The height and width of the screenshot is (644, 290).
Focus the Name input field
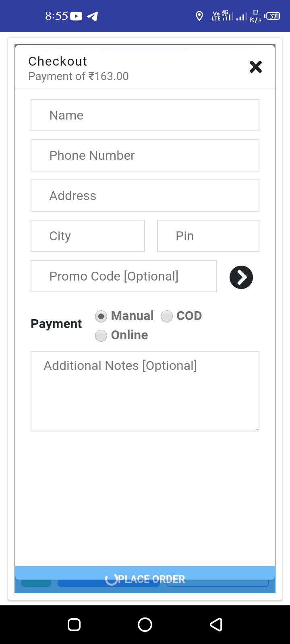[x=145, y=115]
